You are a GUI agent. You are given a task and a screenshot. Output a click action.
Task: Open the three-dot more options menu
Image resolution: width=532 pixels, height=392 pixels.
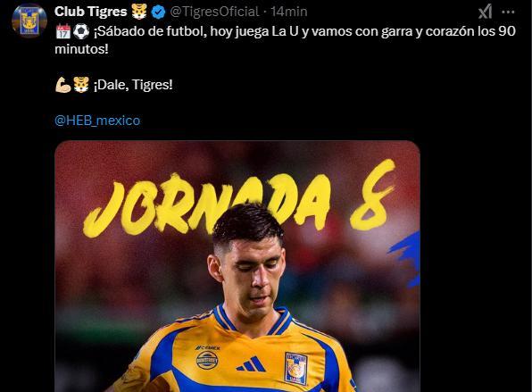tap(508, 12)
